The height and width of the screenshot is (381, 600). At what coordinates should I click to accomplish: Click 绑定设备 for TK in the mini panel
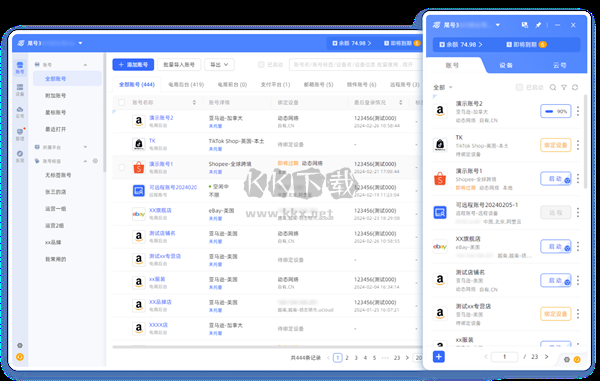pyautogui.click(x=556, y=145)
